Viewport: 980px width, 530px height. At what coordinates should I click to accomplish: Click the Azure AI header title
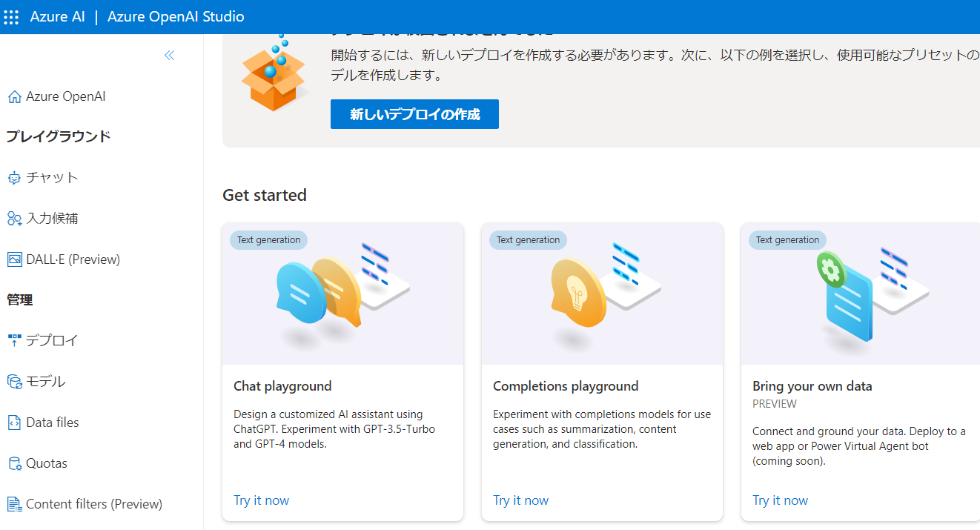(58, 16)
